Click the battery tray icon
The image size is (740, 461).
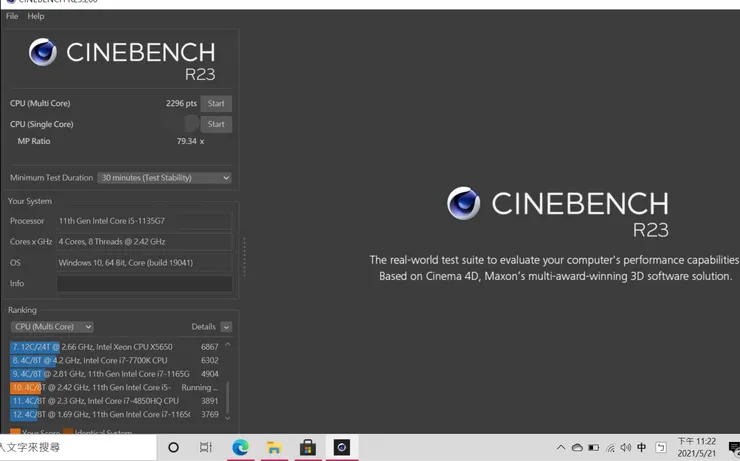click(594, 447)
